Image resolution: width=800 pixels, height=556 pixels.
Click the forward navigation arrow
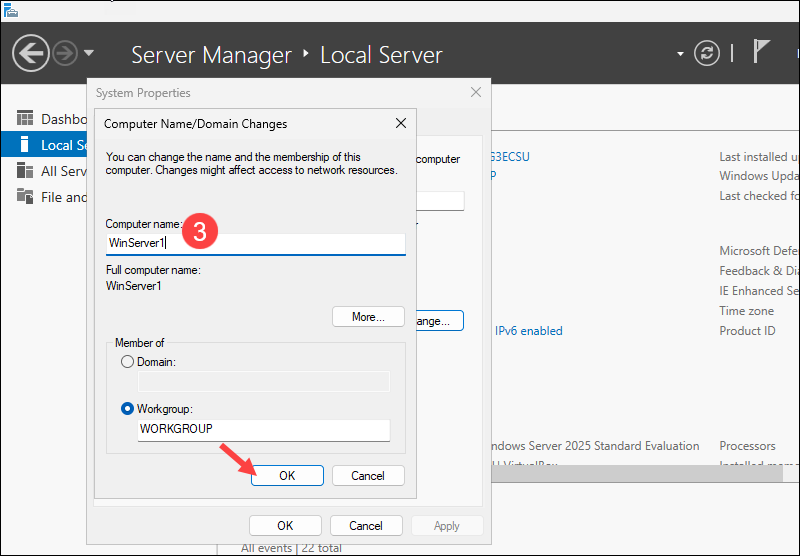[65, 53]
